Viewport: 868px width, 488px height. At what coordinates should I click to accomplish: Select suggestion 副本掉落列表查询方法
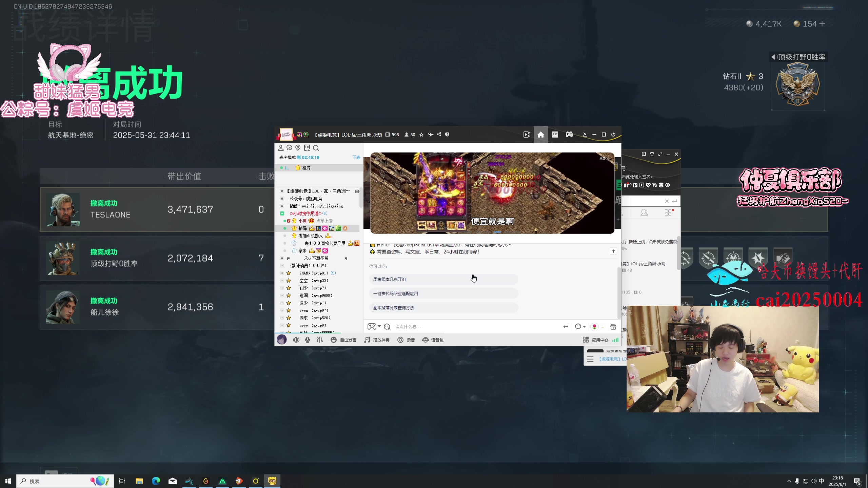tap(443, 308)
